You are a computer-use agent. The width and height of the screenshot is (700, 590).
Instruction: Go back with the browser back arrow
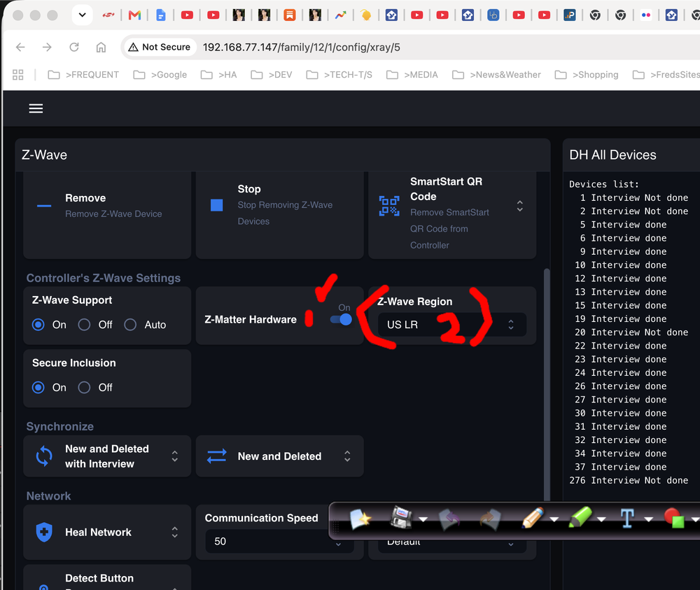[x=20, y=47]
